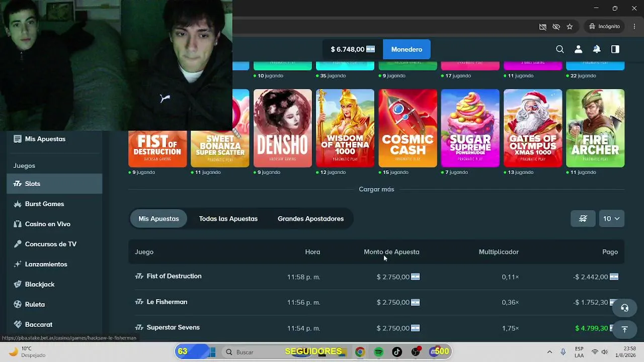Open the balance $ 6.748,00 currency dropdown
The height and width of the screenshot is (362, 644).
pos(353,49)
